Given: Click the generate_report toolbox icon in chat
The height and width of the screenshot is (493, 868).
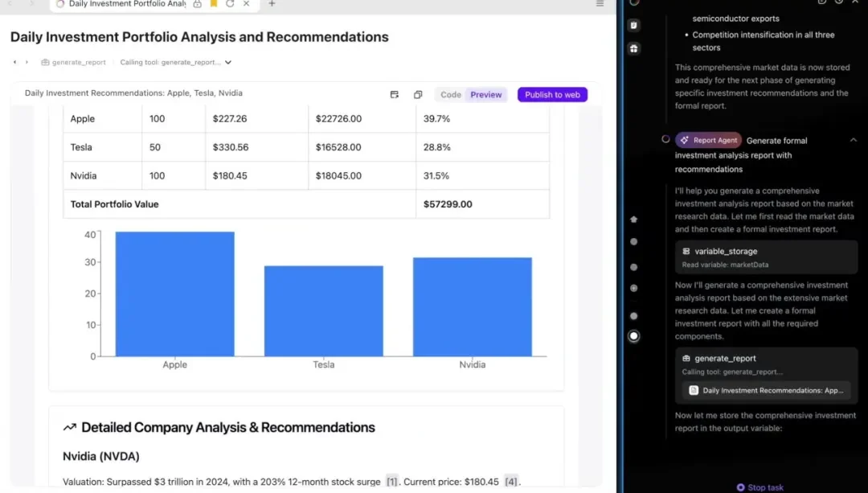Looking at the screenshot, I should pos(686,359).
